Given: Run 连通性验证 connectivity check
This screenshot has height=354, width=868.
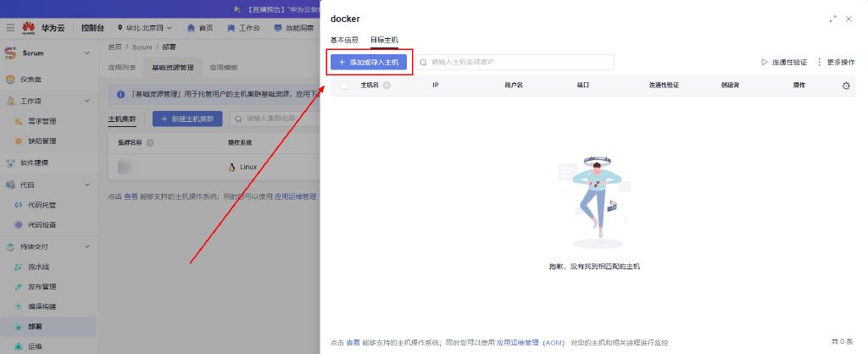Looking at the screenshot, I should point(784,62).
